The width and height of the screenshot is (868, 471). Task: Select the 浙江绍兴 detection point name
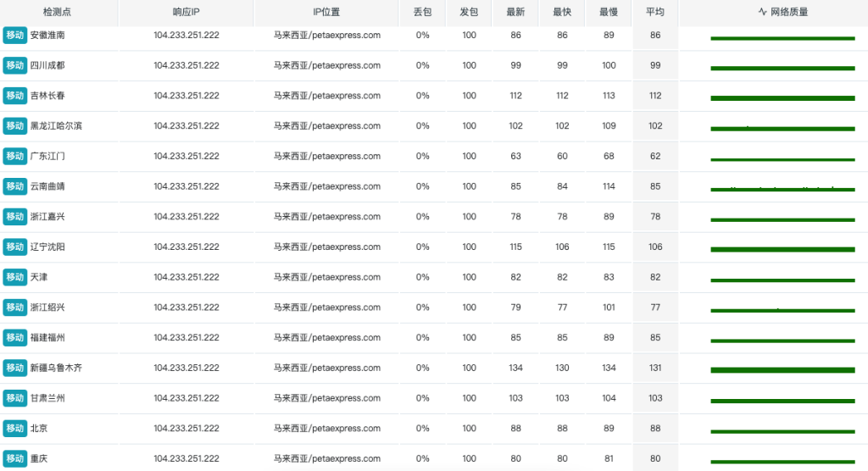tap(47, 308)
